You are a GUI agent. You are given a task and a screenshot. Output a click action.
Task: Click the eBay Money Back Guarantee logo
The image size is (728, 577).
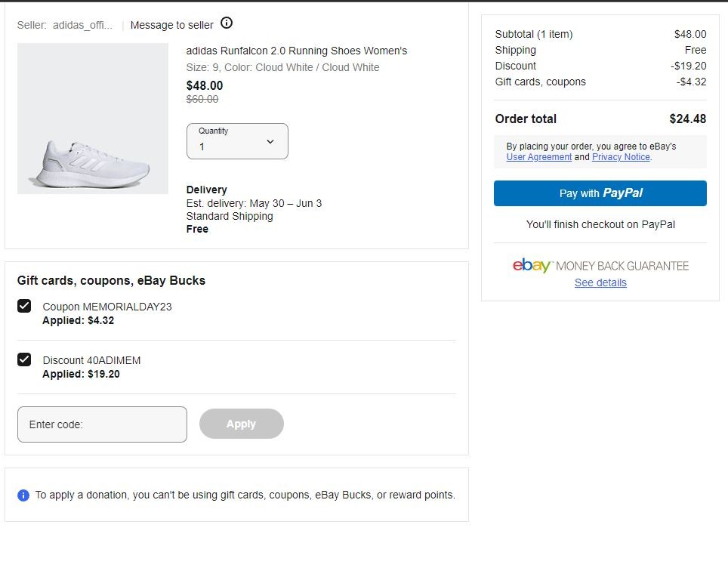tap(600, 266)
